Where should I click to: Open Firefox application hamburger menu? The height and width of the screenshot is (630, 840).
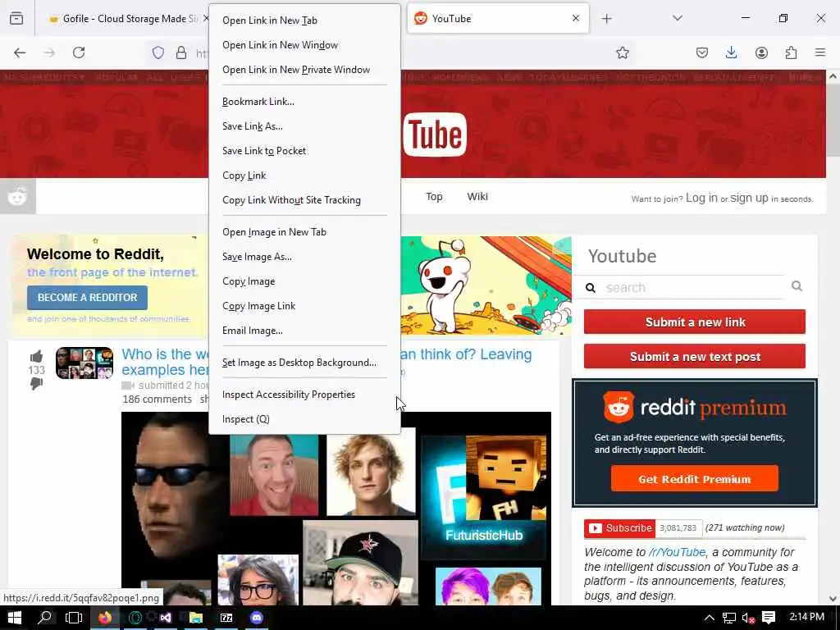click(x=820, y=52)
